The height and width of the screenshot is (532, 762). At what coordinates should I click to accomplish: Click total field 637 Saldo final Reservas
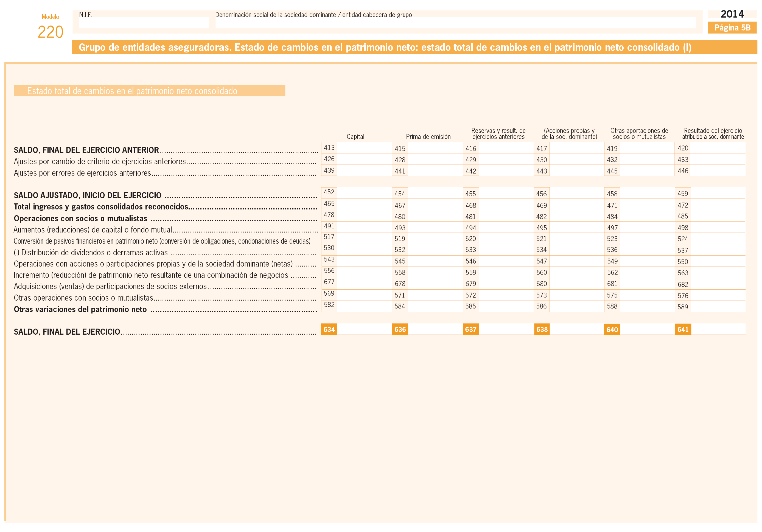506,329
